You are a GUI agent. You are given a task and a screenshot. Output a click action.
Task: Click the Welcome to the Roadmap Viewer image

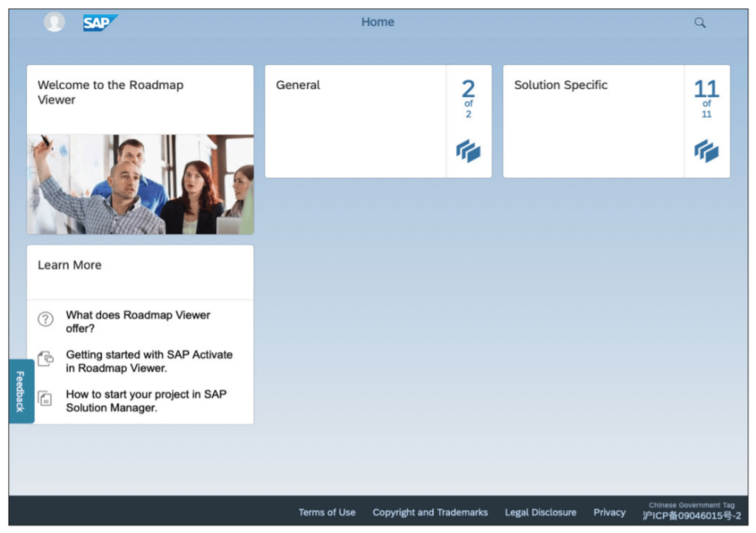pos(140,183)
